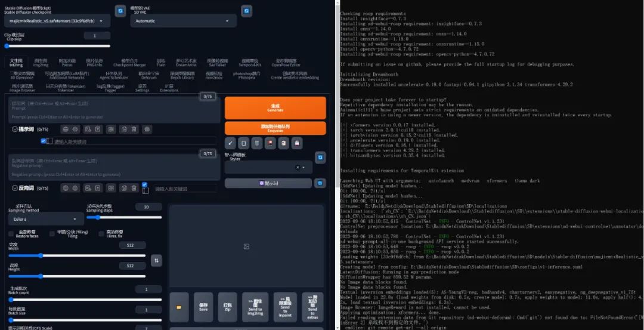Image resolution: width=644 pixels, height=330 pixels.
Task: Switch to the img2img tab
Action: click(x=41, y=63)
